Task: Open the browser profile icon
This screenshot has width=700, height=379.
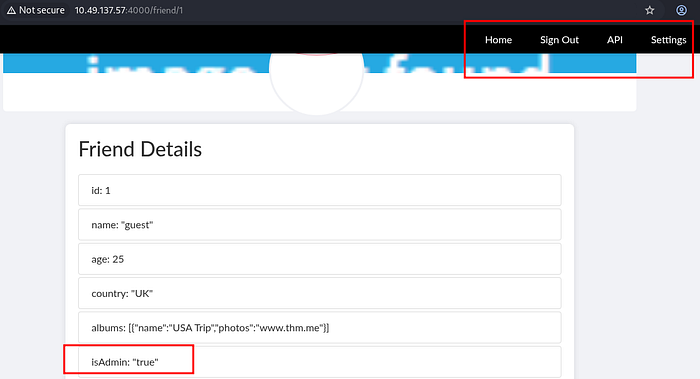Action: point(681,10)
